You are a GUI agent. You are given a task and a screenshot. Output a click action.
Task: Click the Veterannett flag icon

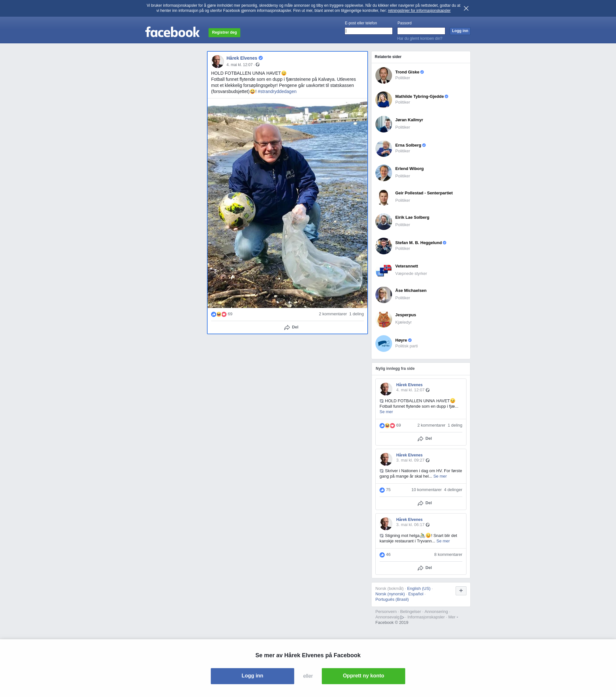pos(383,270)
